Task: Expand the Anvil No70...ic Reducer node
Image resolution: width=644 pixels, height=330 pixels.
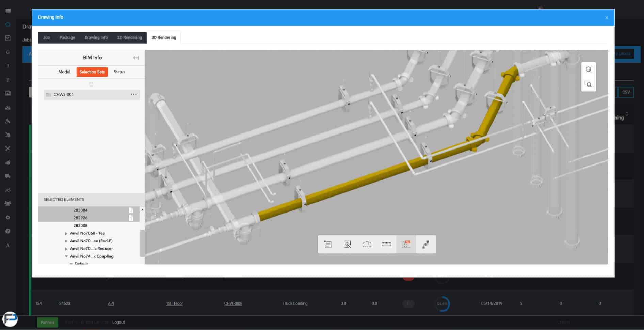Action: [66, 249]
